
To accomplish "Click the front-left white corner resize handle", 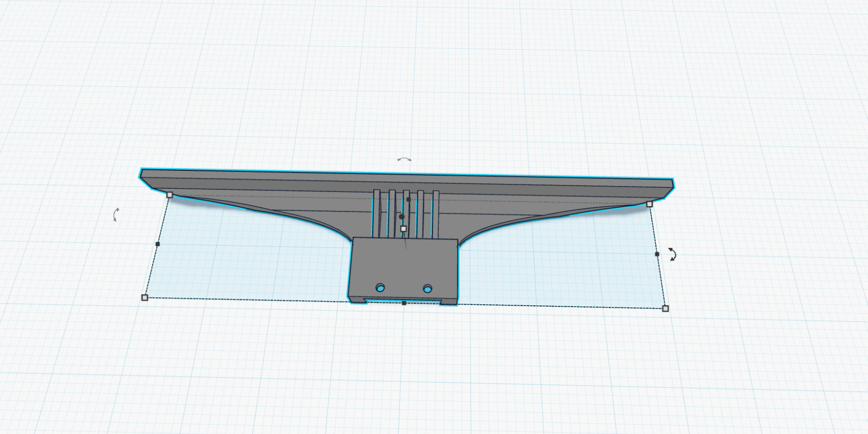I will [x=144, y=297].
